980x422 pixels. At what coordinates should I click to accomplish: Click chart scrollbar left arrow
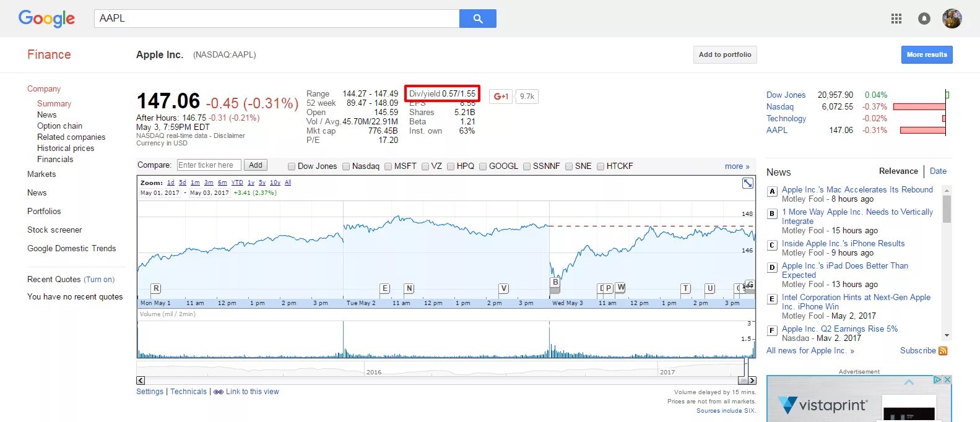point(141,381)
